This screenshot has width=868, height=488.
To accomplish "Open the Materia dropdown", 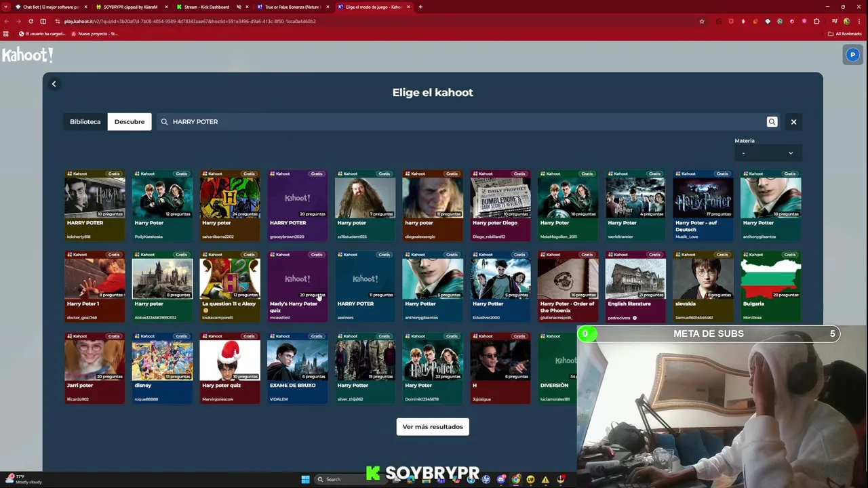I will pyautogui.click(x=767, y=153).
